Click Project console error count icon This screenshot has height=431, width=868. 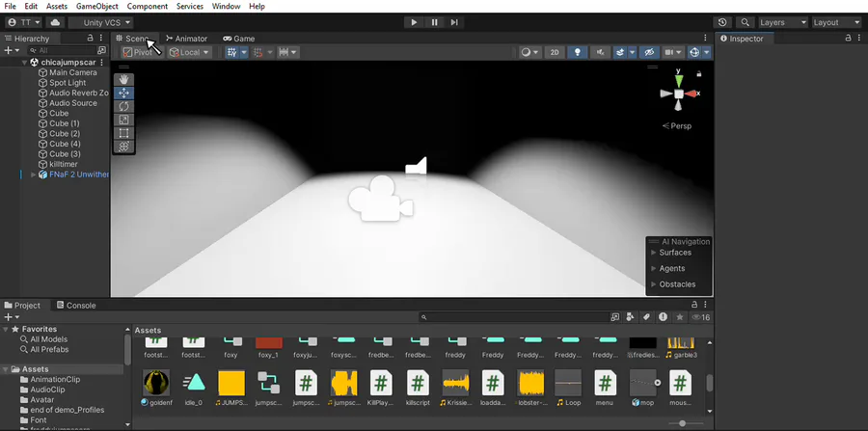click(x=664, y=317)
